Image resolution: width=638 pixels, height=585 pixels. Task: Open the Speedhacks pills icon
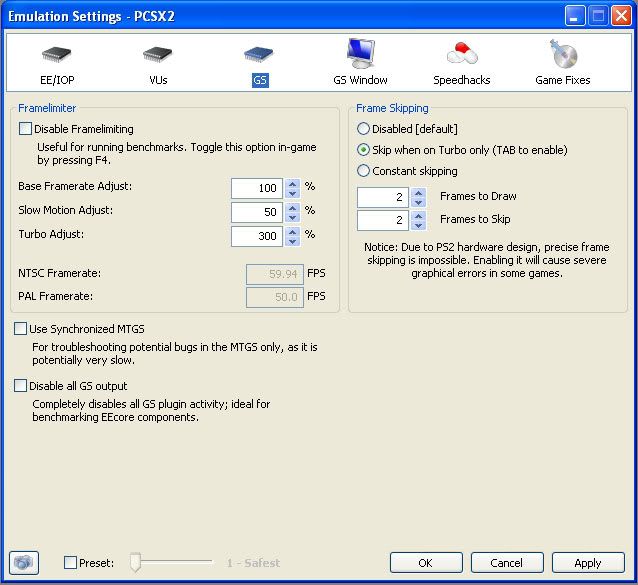[x=462, y=53]
